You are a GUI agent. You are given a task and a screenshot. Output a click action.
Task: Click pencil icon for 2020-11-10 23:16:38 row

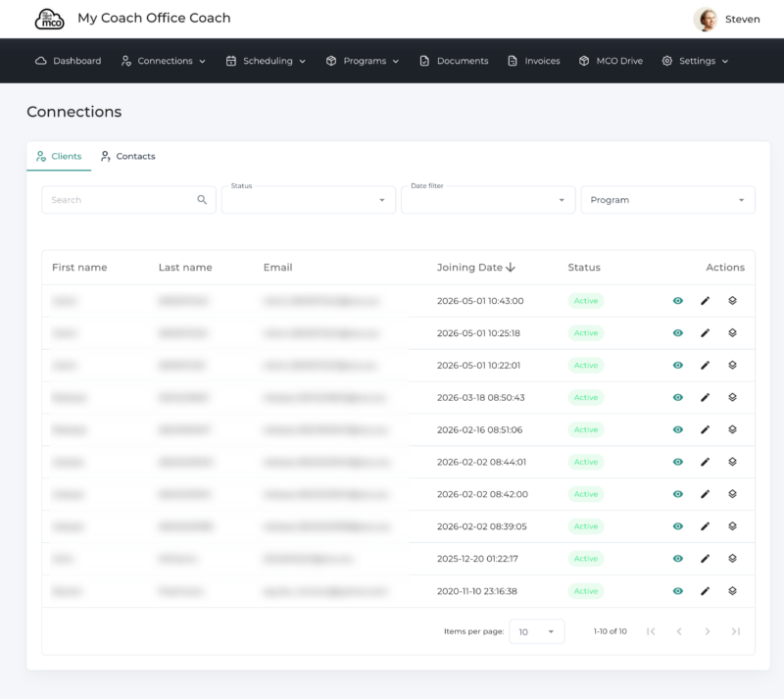point(705,591)
